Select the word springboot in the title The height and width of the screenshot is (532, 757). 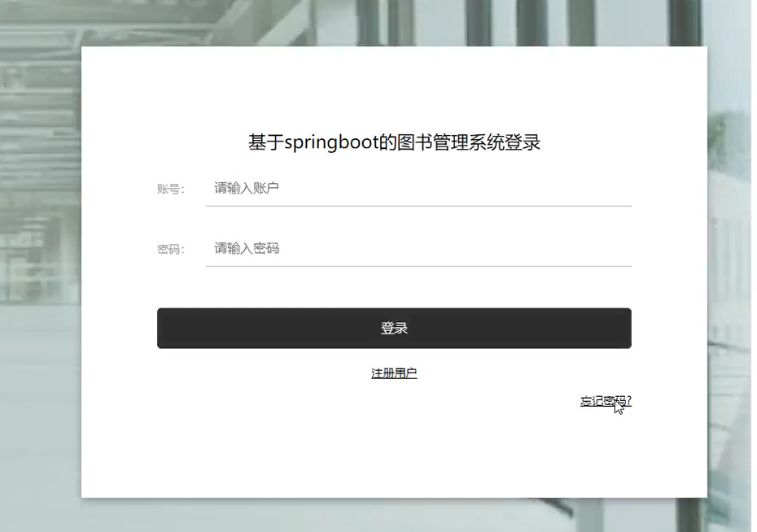click(x=331, y=143)
